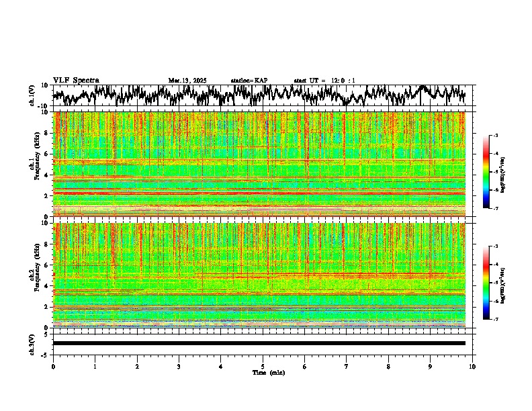This screenshot has height=411, width=532.
Task: Click time axis tick label '7'
Action: coord(347,367)
